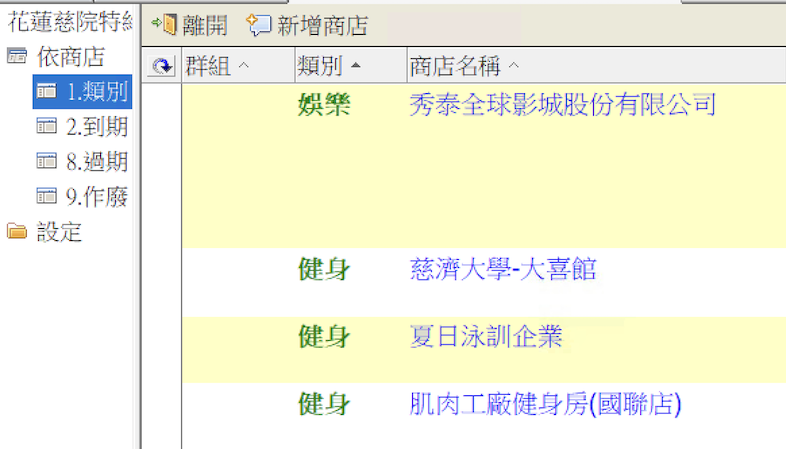Click the 花蓮慈院特約 database title

click(70, 22)
